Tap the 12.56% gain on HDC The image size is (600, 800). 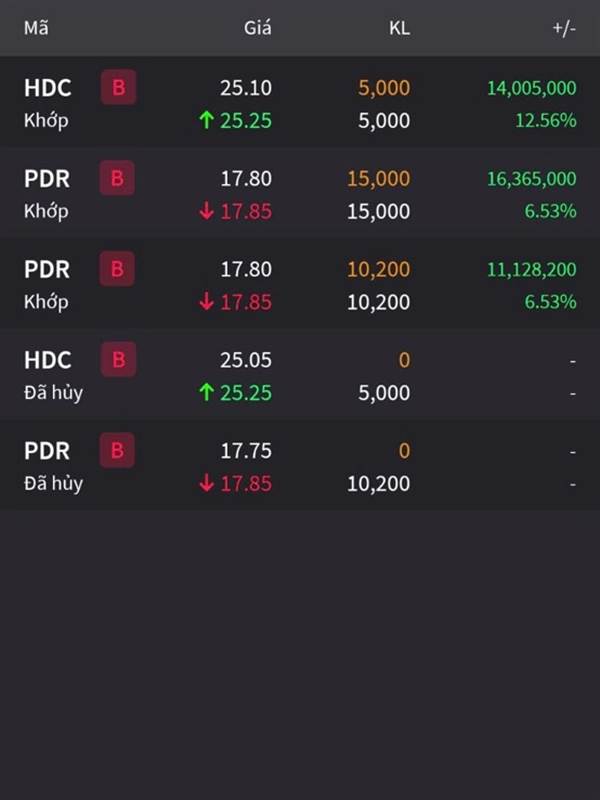click(546, 120)
